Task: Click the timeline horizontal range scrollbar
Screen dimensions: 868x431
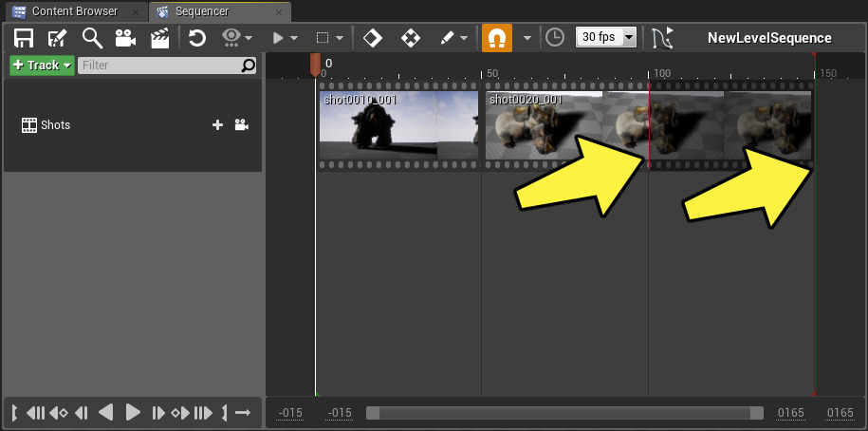Action: [563, 413]
